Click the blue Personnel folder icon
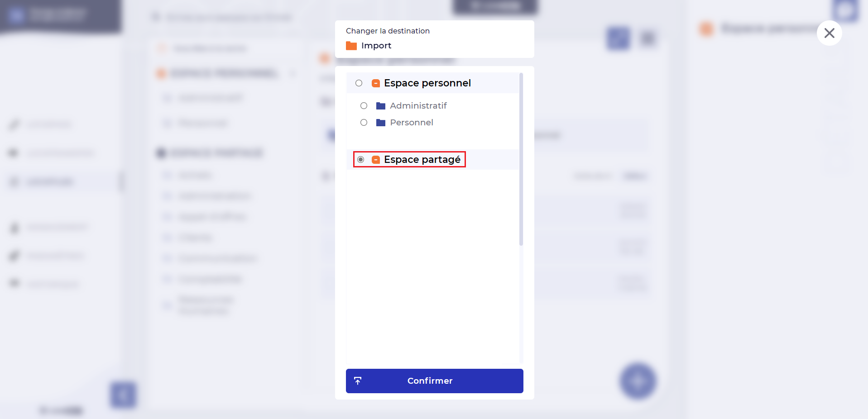This screenshot has height=419, width=868. 381,123
